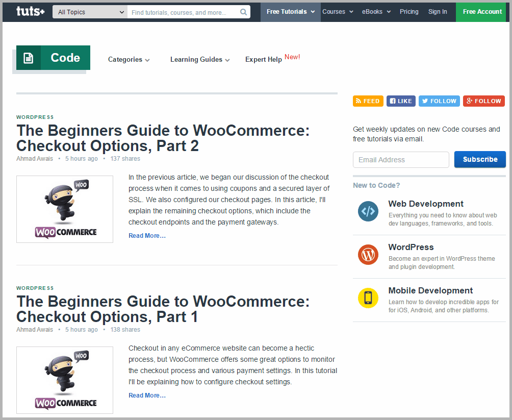Click the '137 shares' text
Viewport: 512px width, 420px height.
tap(125, 159)
